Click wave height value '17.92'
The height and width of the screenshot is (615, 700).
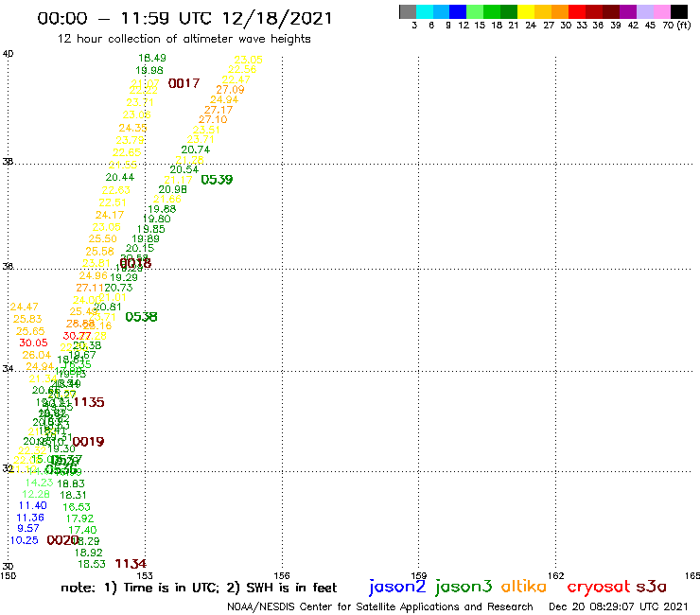[79, 519]
